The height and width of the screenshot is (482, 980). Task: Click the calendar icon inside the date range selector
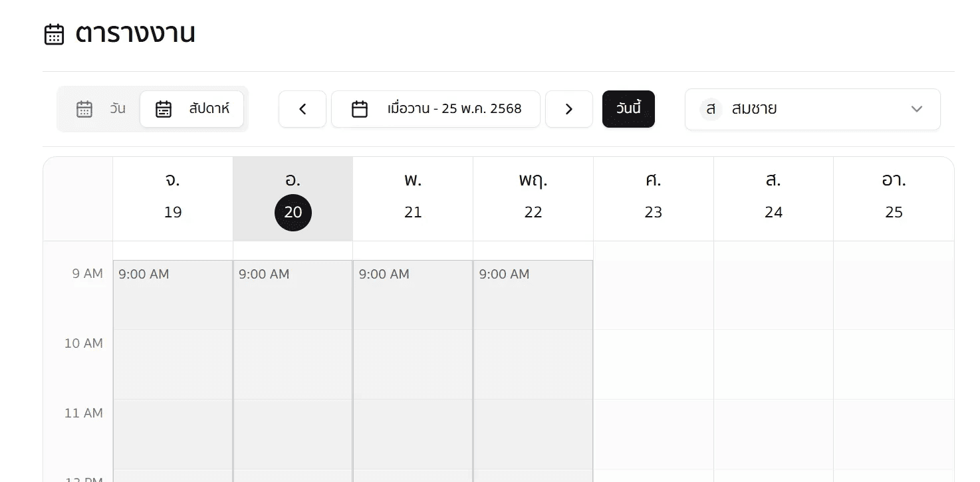pos(360,108)
